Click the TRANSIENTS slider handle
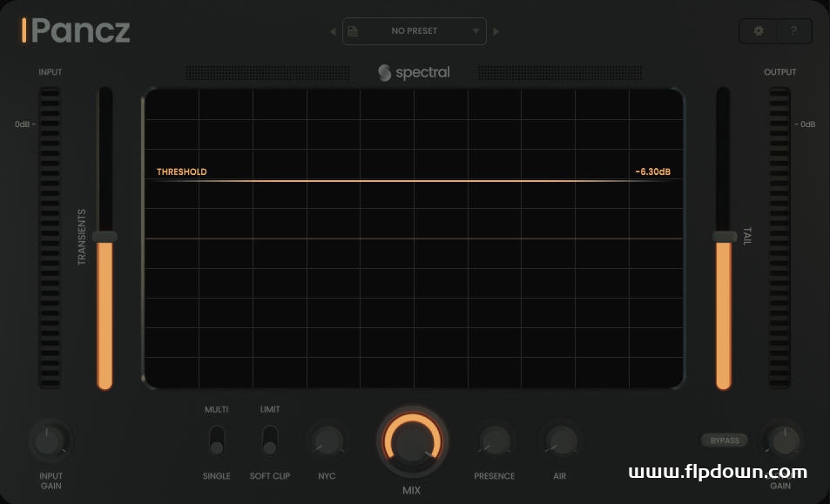 105,237
